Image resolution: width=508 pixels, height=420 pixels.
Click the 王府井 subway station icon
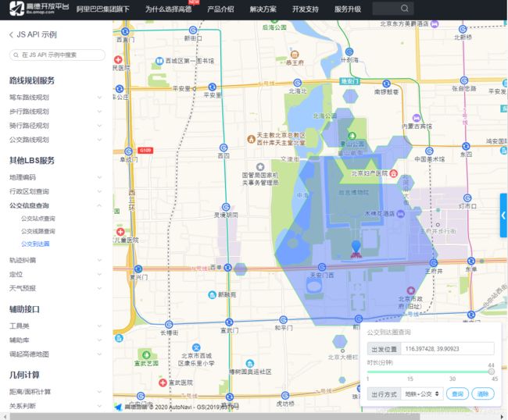tap(434, 263)
